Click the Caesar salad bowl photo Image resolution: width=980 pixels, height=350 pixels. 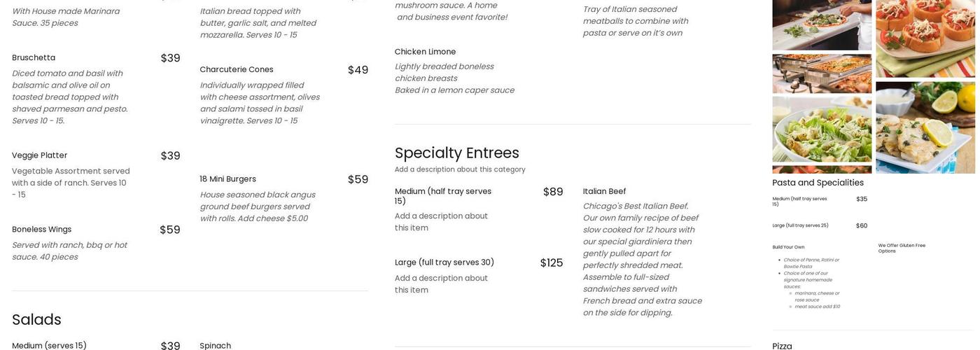click(x=822, y=129)
